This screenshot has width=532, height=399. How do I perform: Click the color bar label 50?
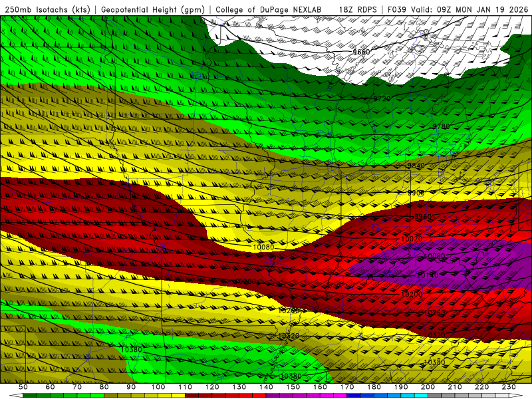point(23,387)
